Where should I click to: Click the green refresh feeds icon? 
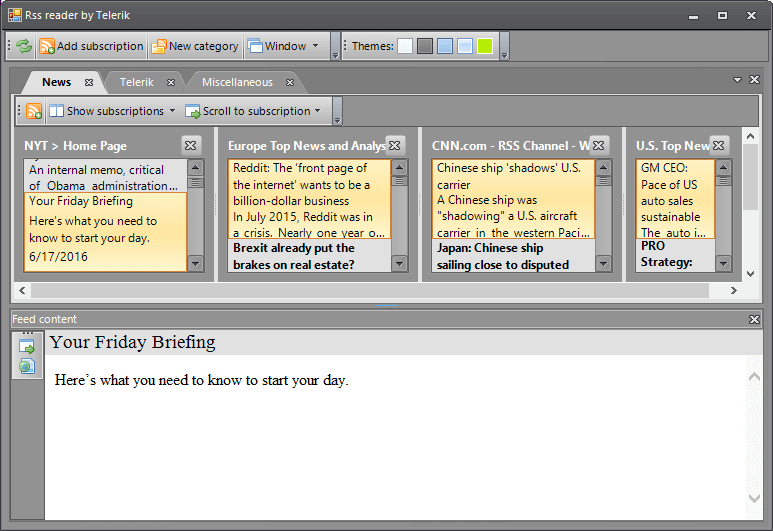23,46
